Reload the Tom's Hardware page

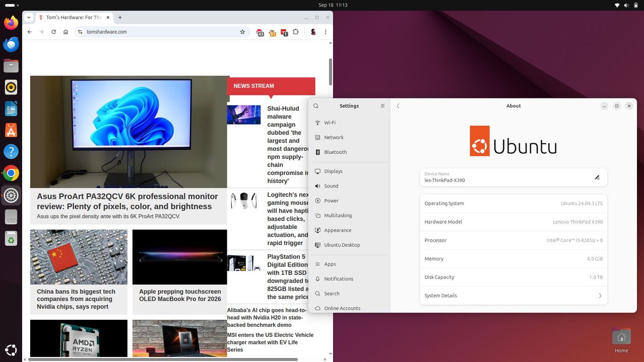[54, 32]
